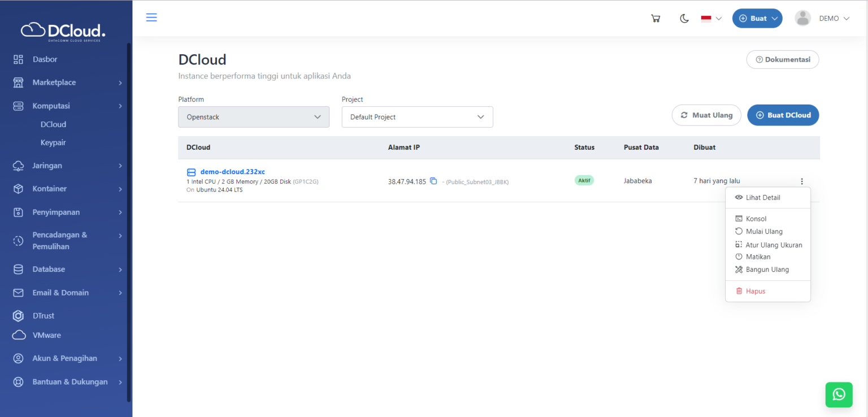The height and width of the screenshot is (417, 868).
Task: Toggle the three-dot row actions menu
Action: point(801,181)
